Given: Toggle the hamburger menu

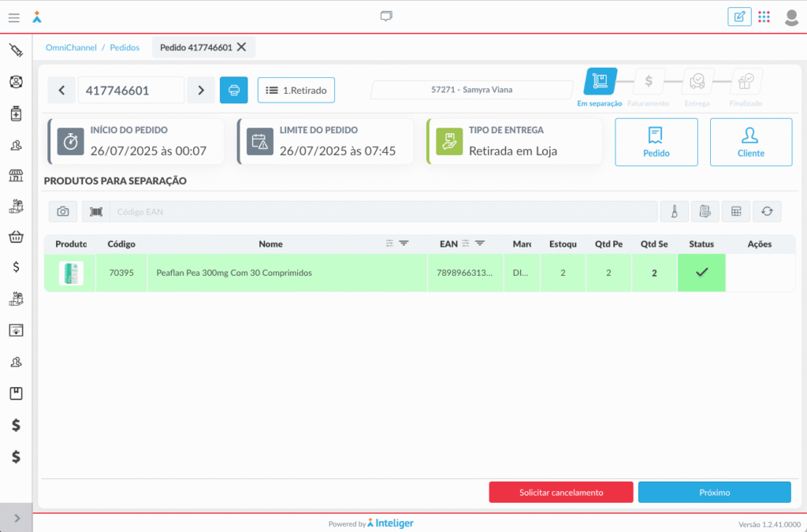Looking at the screenshot, I should (14, 17).
